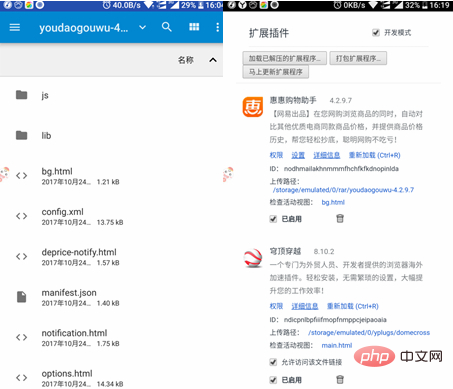Click 加载已解压的扩展程序 button

(285, 58)
